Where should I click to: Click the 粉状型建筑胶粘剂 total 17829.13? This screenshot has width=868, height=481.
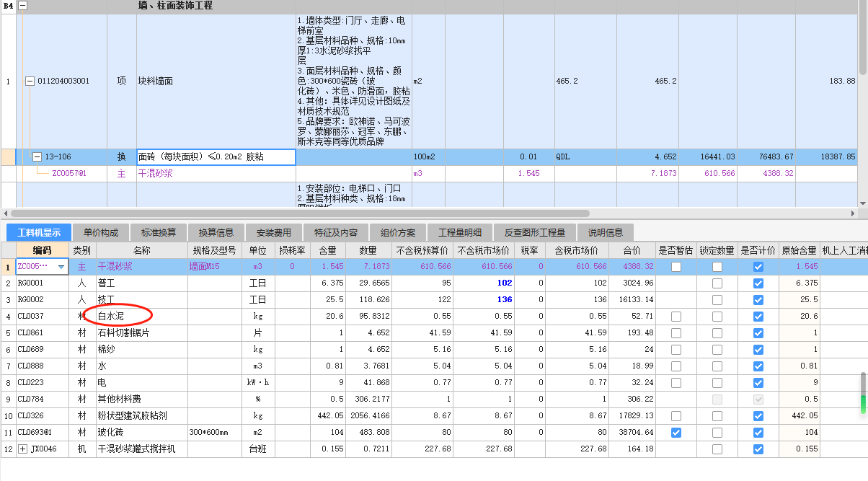click(x=632, y=416)
